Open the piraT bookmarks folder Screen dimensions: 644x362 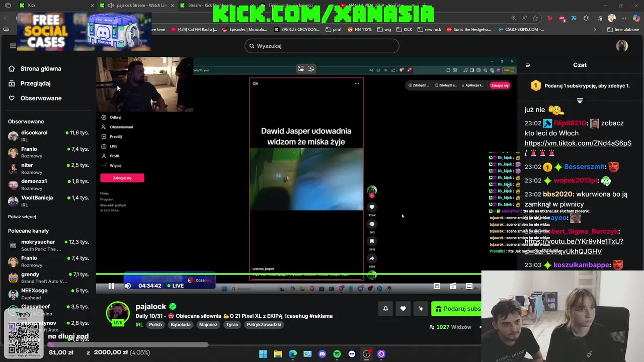[334, 30]
